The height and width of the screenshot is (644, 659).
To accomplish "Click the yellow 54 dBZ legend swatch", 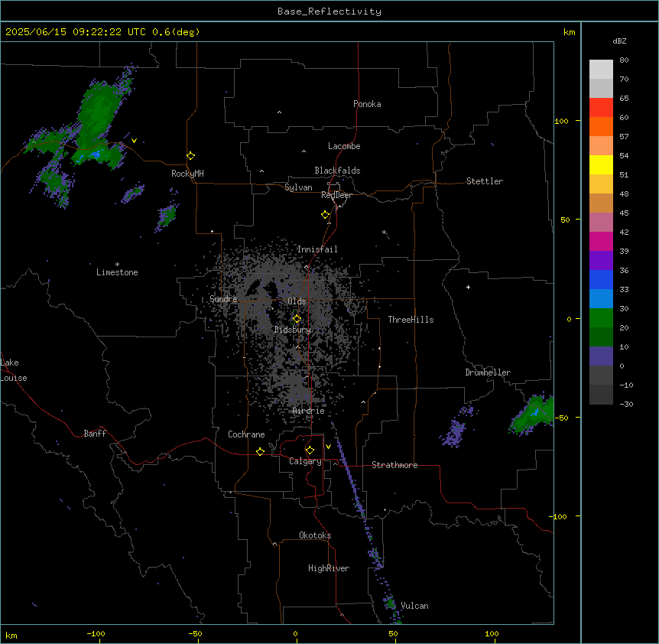I will click(x=601, y=164).
